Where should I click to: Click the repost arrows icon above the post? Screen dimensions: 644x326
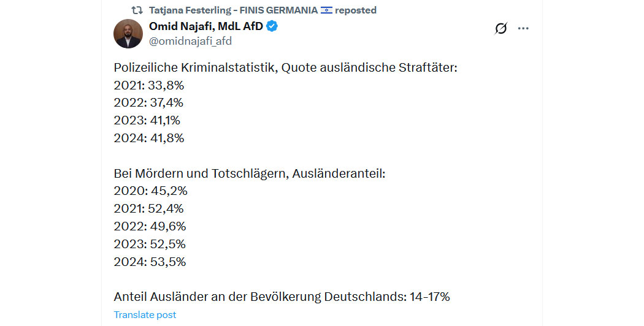(x=137, y=10)
